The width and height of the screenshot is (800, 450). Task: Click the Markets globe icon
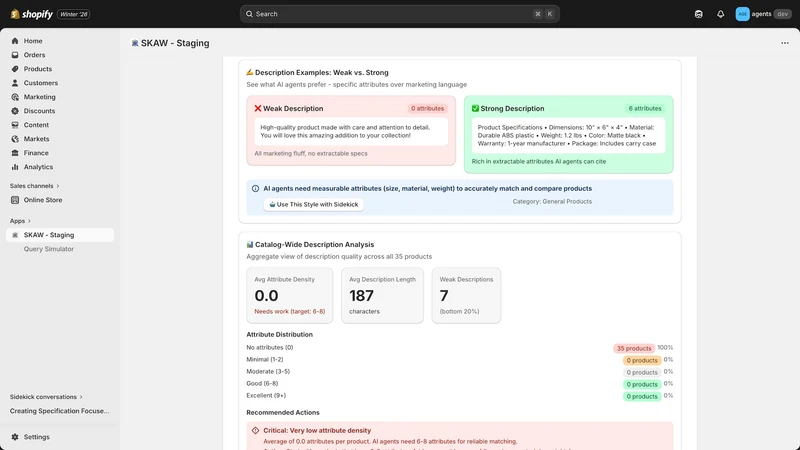pos(15,139)
